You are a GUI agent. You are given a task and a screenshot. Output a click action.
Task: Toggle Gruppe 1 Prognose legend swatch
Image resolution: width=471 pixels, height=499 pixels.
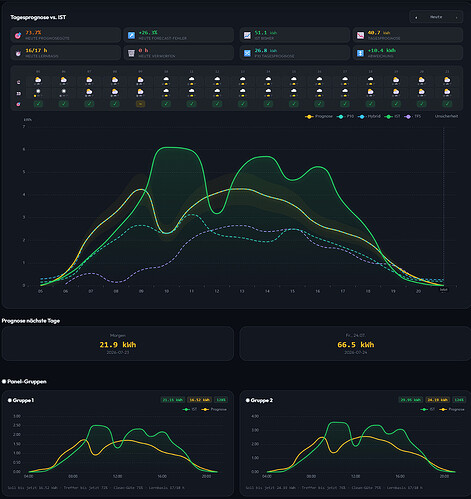205,409
